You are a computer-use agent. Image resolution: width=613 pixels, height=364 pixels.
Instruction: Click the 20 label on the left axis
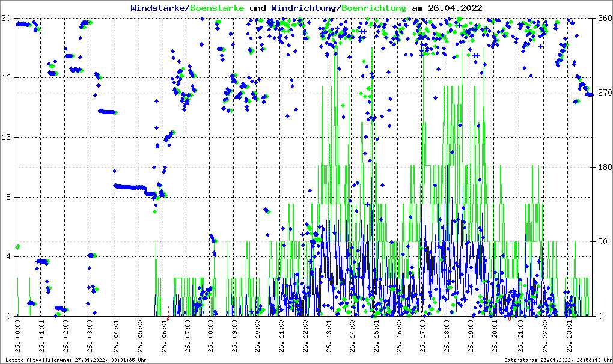click(7, 18)
